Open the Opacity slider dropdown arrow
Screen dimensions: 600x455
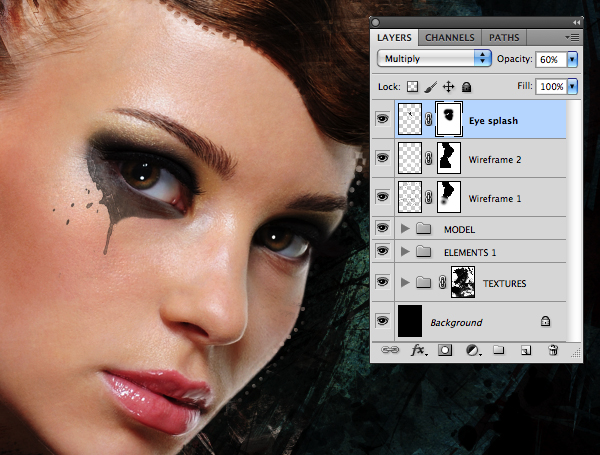pyautogui.click(x=572, y=59)
